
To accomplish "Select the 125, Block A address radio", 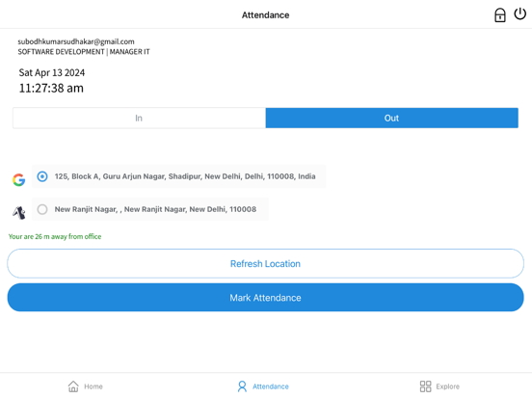I will point(42,176).
